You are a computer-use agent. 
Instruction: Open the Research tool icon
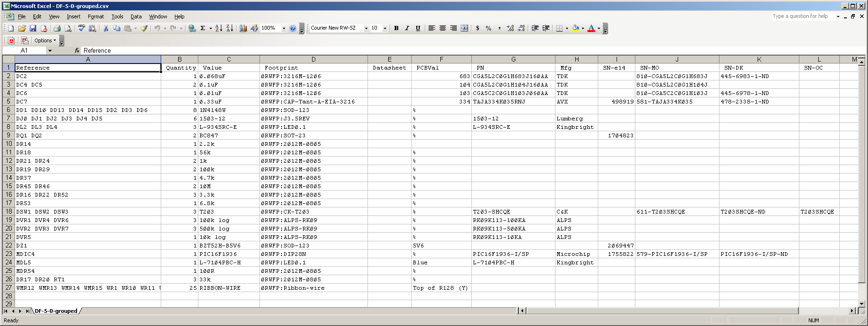click(x=92, y=28)
